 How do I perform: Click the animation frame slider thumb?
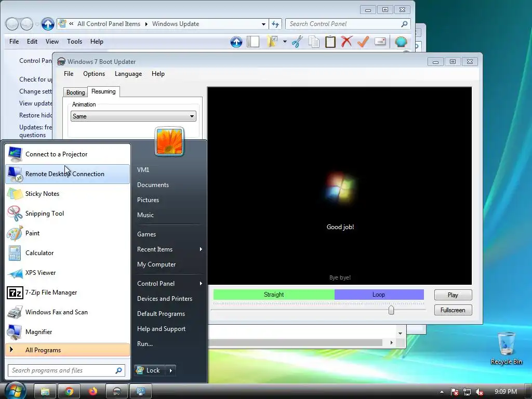pyautogui.click(x=391, y=310)
